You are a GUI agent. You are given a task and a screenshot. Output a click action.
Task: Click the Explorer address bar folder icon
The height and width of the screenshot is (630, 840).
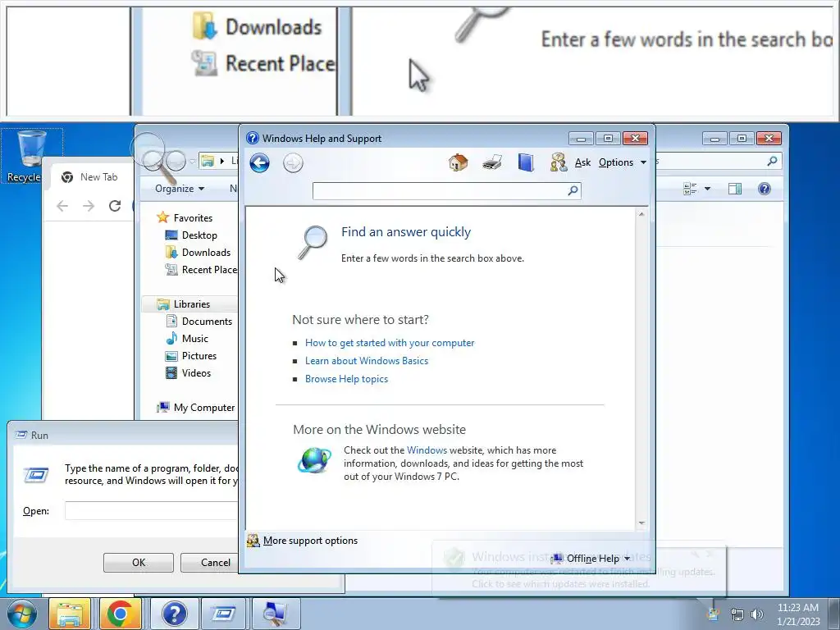point(208,161)
